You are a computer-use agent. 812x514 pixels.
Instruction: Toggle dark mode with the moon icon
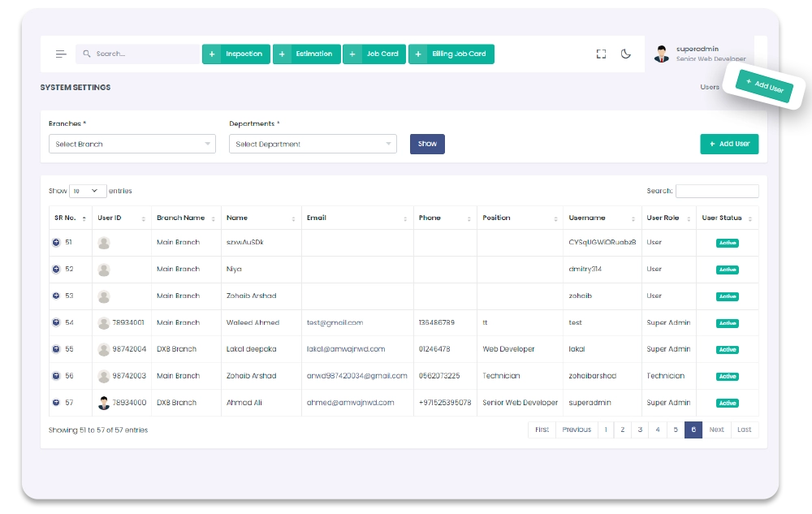pos(624,54)
